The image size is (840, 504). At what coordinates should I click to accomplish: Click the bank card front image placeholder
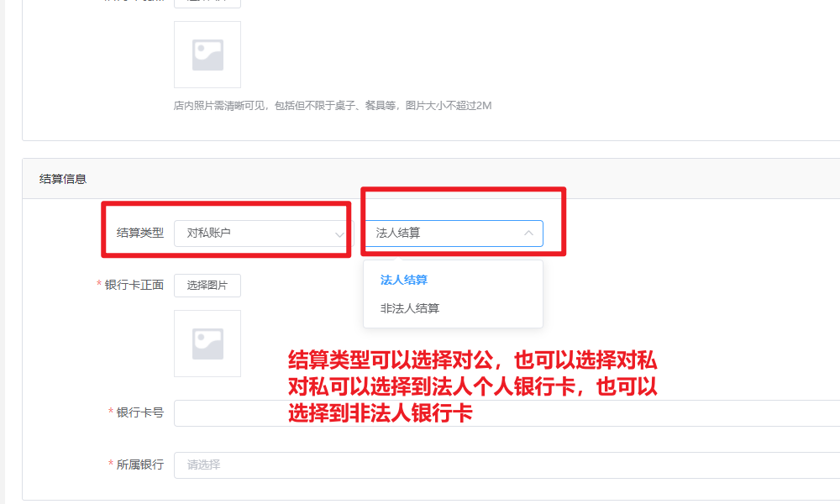[207, 344]
